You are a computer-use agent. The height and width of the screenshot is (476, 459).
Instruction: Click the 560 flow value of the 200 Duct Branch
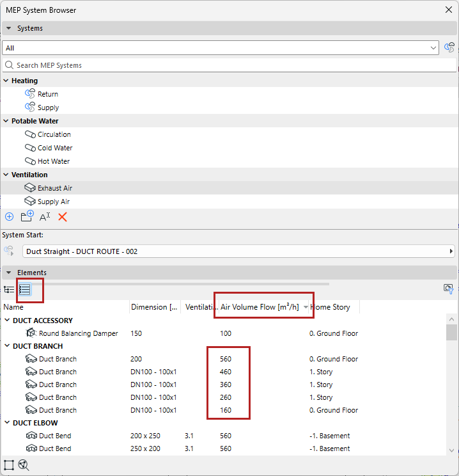coord(226,359)
